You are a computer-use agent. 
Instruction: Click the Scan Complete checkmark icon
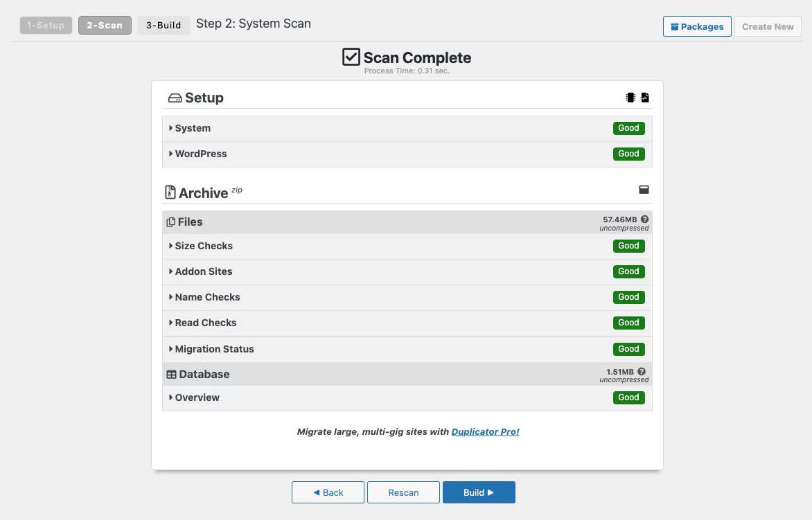coord(351,57)
